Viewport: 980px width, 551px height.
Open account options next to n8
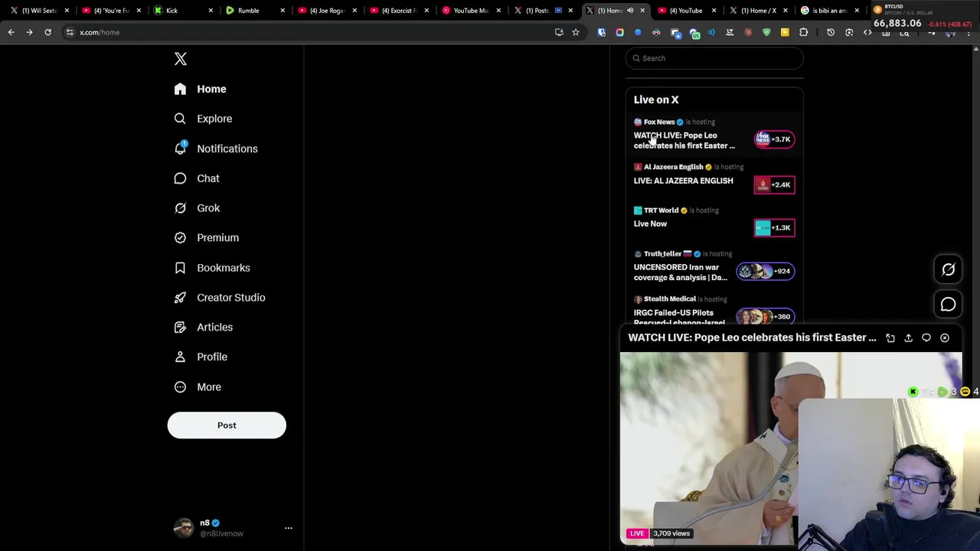tap(289, 528)
